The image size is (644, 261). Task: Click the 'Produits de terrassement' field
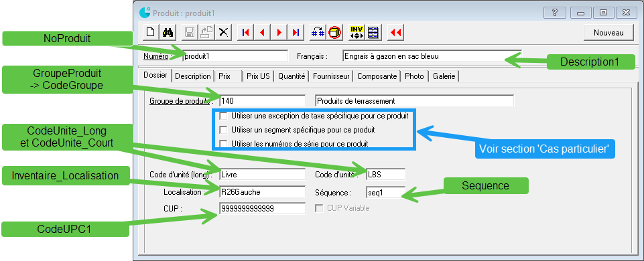point(414,100)
